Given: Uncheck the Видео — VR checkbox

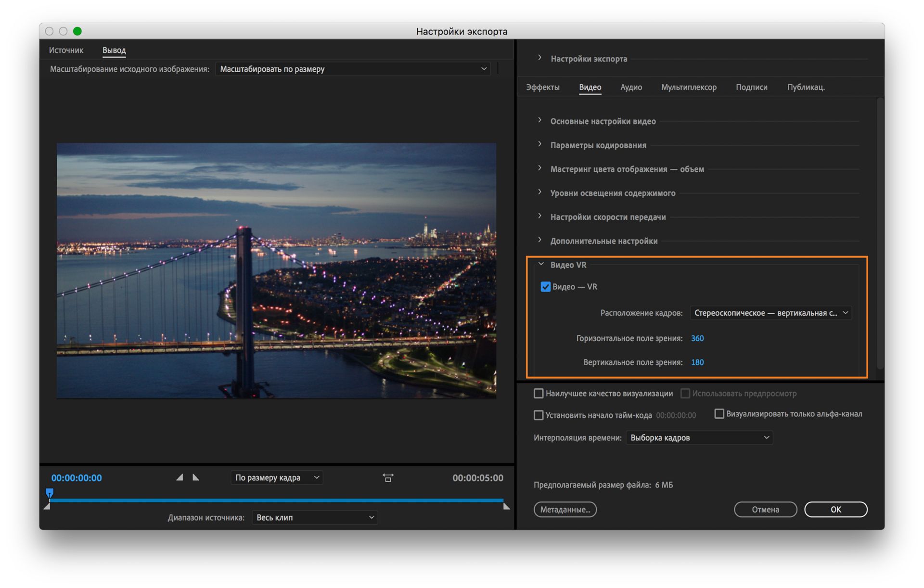Looking at the screenshot, I should tap(545, 287).
